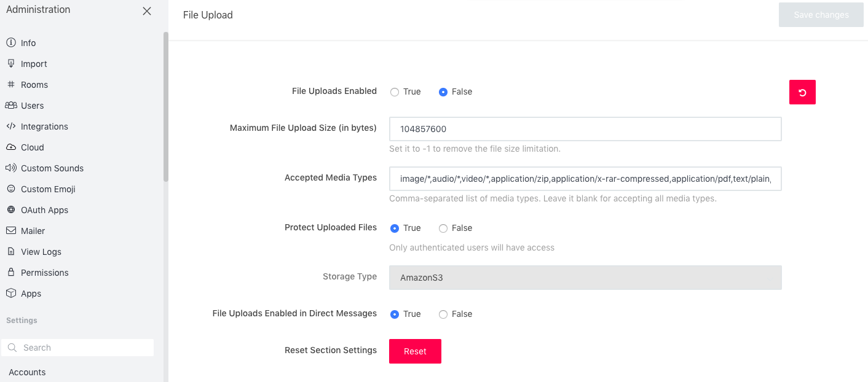This screenshot has height=382, width=868.
Task: Open Custom Sounds speaker icon
Action: pos(10,168)
